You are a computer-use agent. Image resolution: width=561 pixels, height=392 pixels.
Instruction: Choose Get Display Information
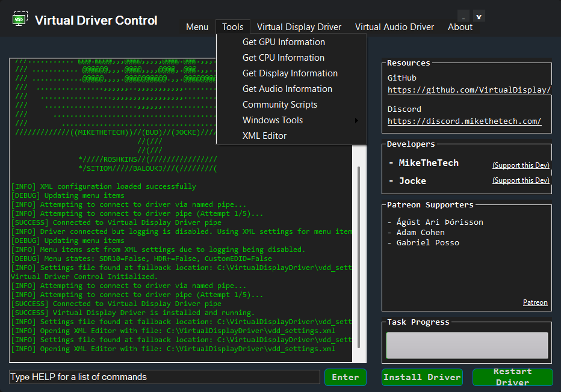pyautogui.click(x=291, y=73)
